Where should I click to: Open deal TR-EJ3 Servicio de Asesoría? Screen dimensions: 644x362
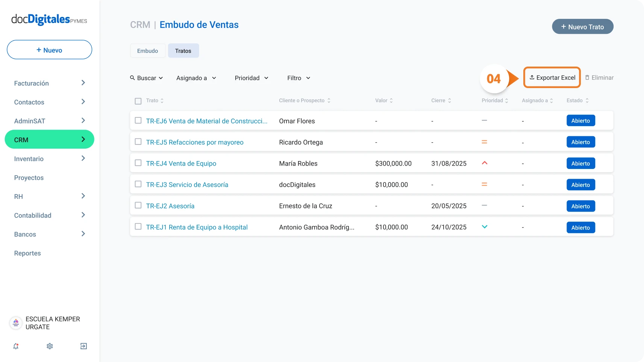click(187, 185)
